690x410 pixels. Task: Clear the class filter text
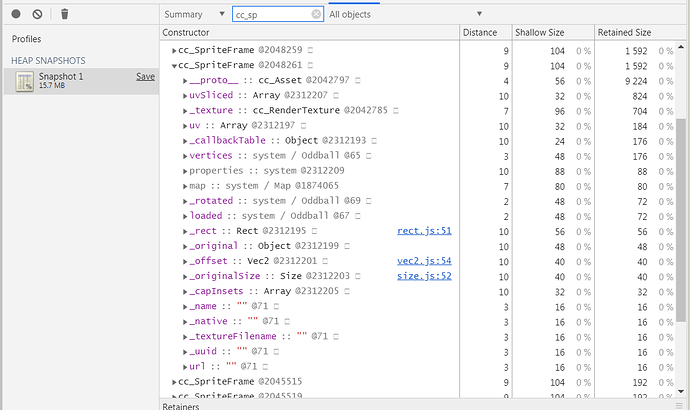(317, 15)
